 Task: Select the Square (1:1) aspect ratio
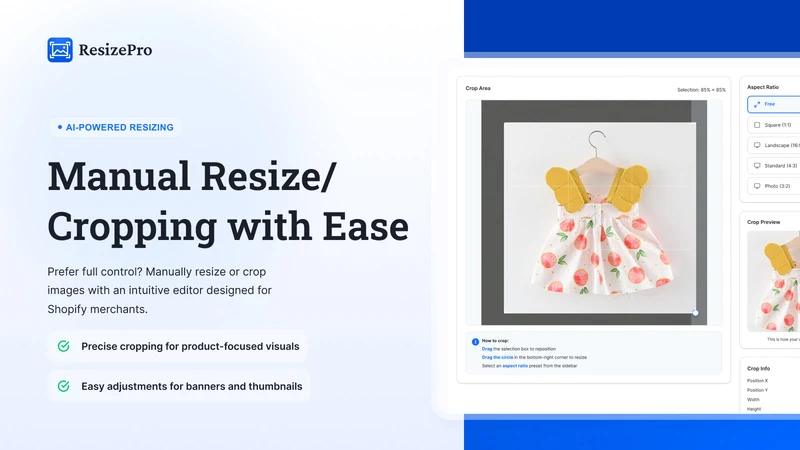tap(773, 125)
